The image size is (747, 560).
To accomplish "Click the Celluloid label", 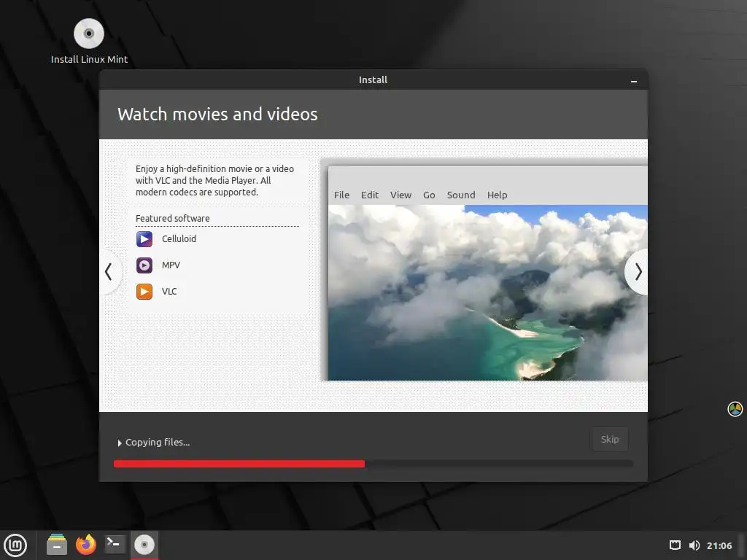I will click(x=179, y=239).
